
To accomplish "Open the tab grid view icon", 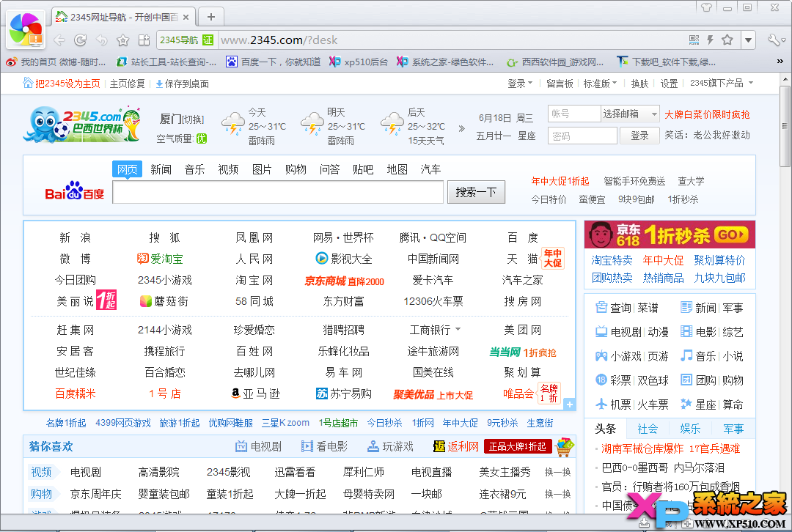I will coord(144,40).
